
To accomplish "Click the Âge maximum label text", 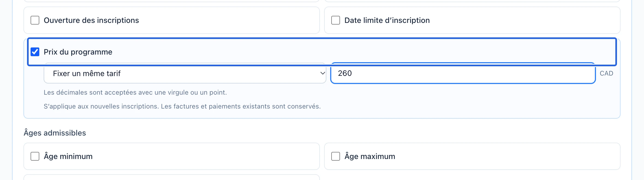I will (x=370, y=156).
